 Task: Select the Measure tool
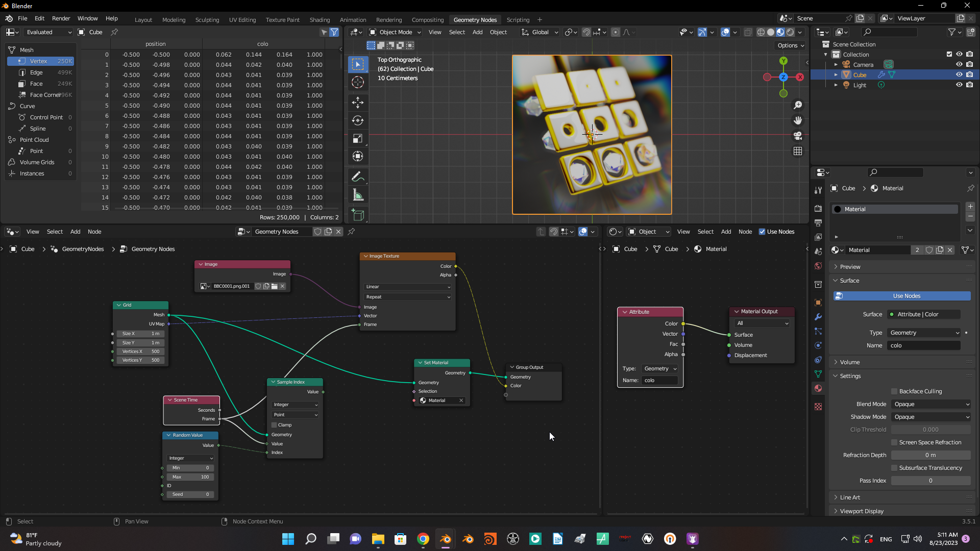pos(358,195)
